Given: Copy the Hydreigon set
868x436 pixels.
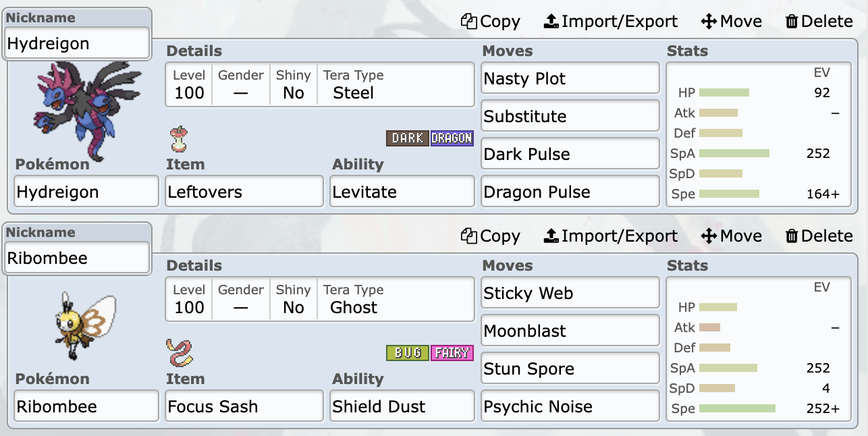Looking at the screenshot, I should pyautogui.click(x=491, y=22).
